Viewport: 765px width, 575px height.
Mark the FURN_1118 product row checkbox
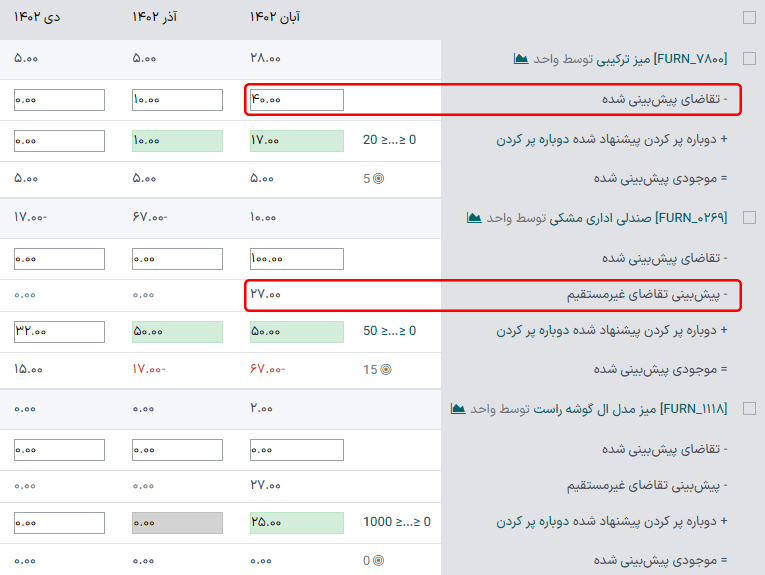[x=749, y=408]
